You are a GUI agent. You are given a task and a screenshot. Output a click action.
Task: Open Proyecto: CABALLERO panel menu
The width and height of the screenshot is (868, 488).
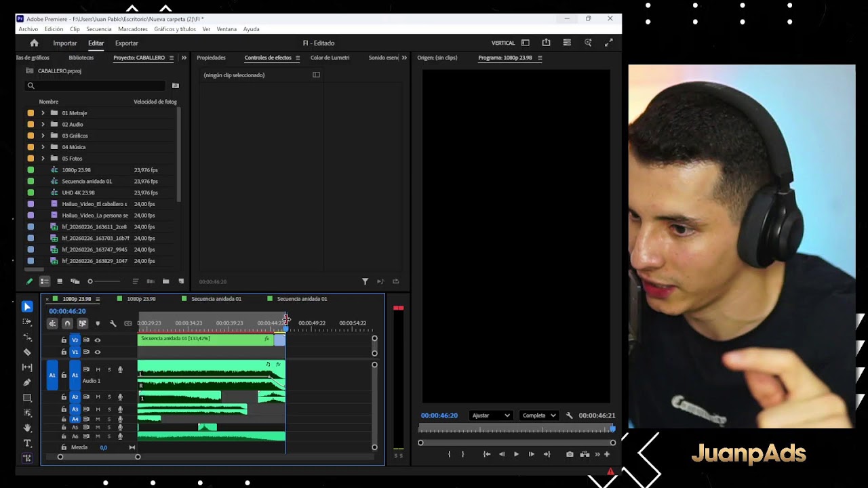point(172,58)
